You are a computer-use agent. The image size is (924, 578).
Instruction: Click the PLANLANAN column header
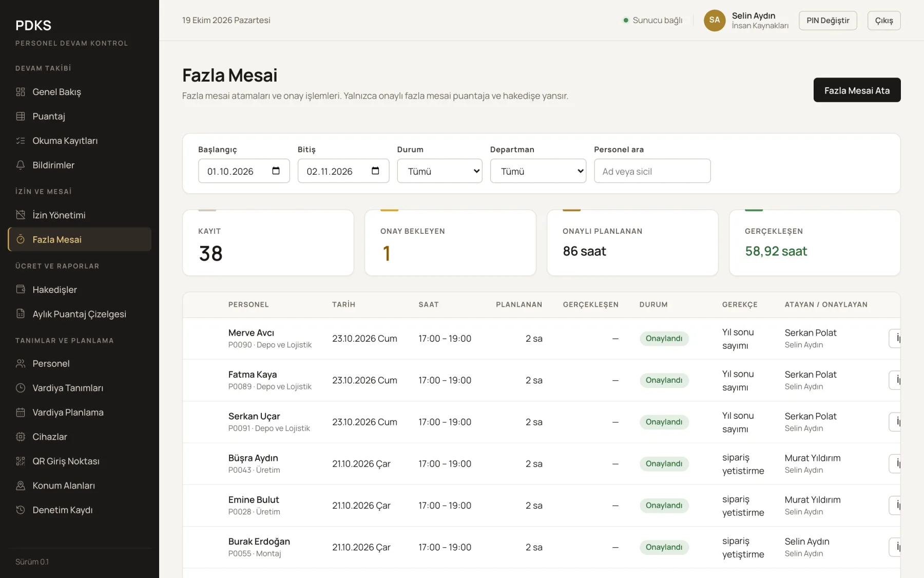pyautogui.click(x=519, y=305)
